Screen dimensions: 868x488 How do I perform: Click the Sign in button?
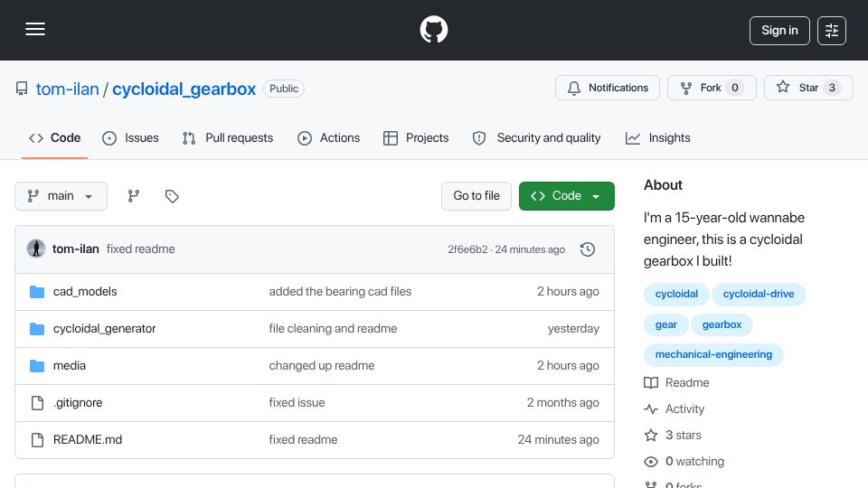point(779,31)
